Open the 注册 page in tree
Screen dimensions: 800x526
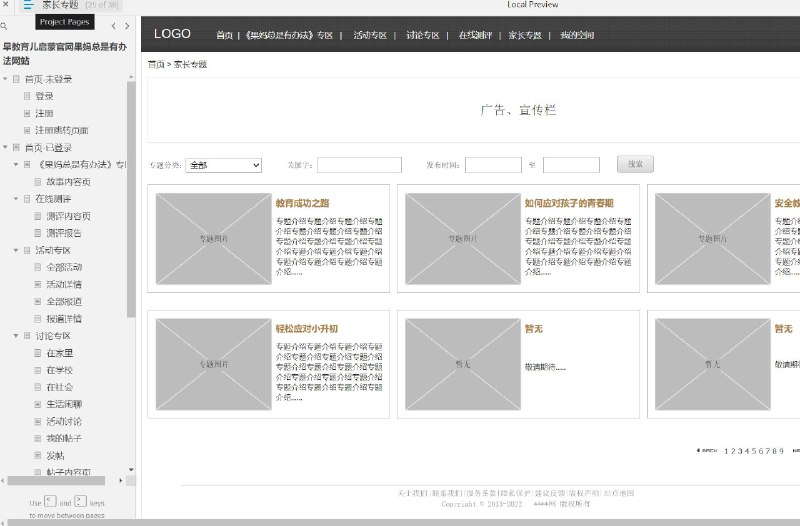pos(44,113)
